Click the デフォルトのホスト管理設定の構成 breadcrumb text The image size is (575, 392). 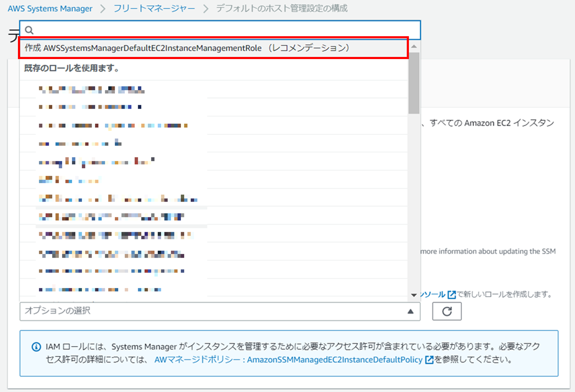point(282,8)
